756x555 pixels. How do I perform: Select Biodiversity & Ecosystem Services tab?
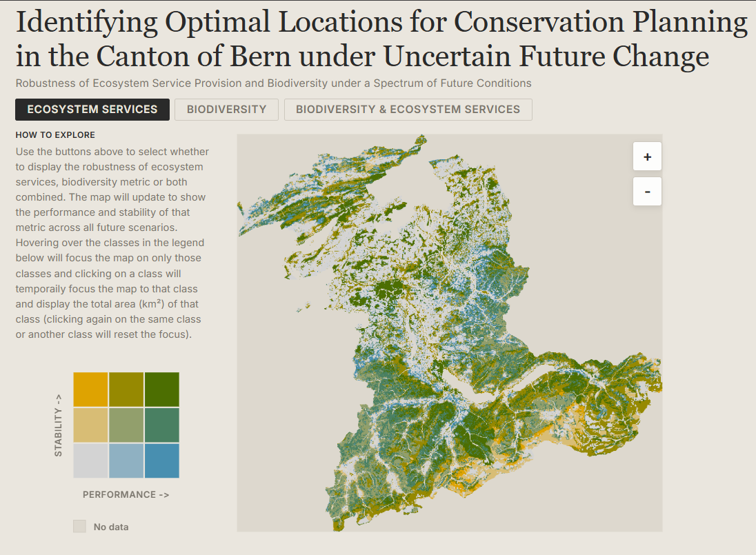[408, 110]
